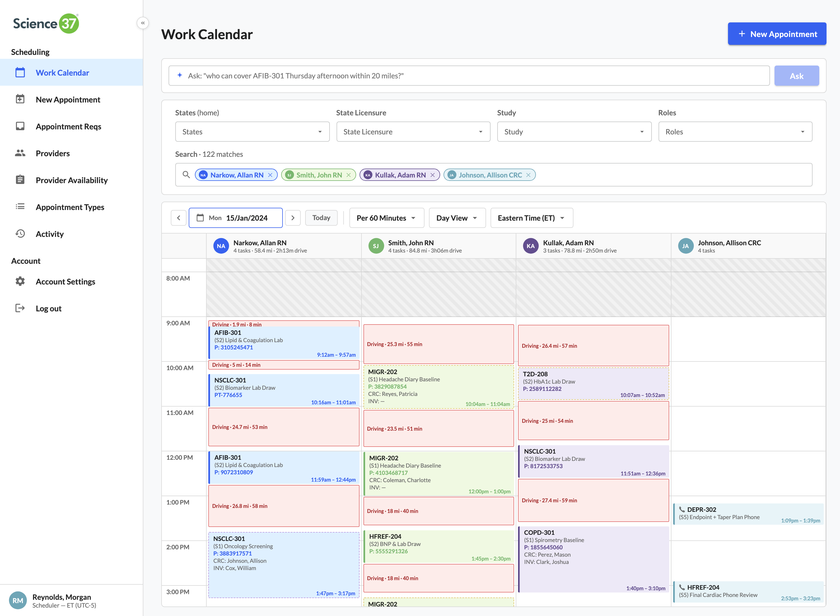Select the Driving 24.7 mi 53 min block
This screenshot has width=840, height=616.
[x=284, y=427]
